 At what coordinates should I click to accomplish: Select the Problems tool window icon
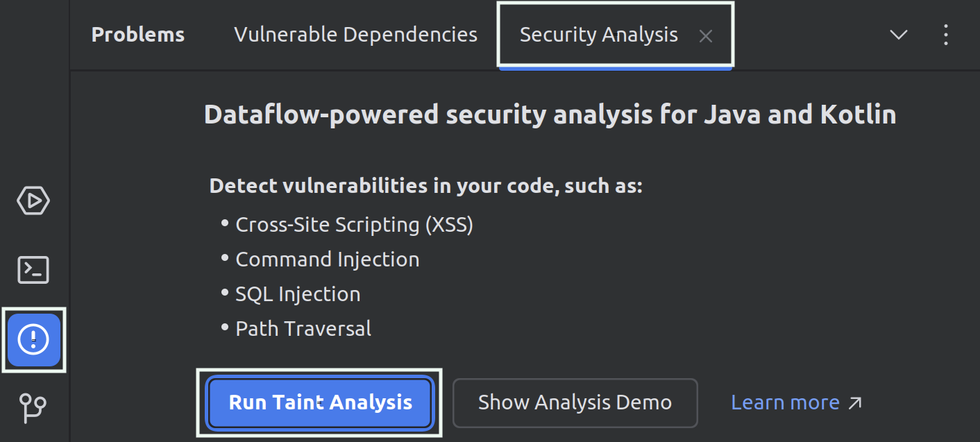(x=33, y=339)
